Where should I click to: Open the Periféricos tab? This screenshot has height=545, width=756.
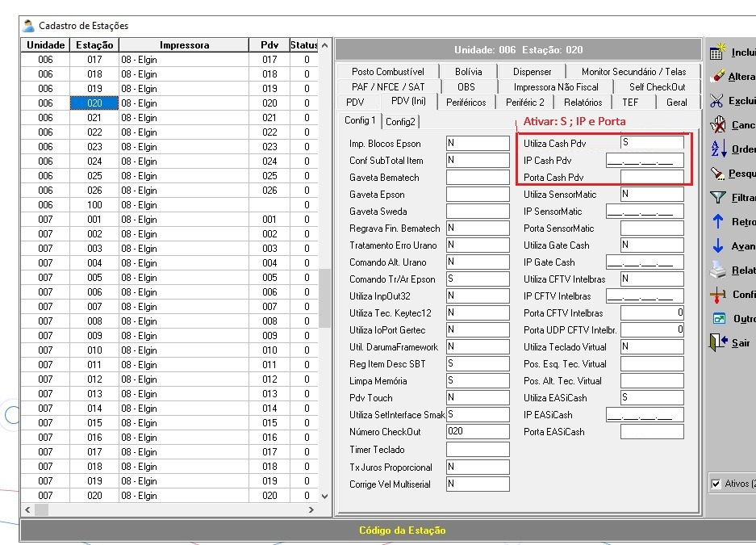(x=466, y=103)
